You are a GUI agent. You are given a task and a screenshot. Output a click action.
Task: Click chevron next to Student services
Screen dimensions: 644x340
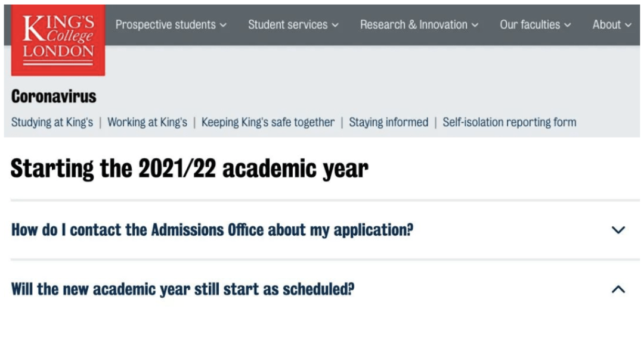coord(335,25)
